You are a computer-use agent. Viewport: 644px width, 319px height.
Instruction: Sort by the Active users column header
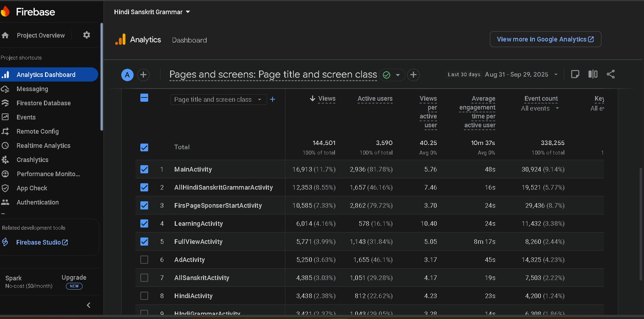click(375, 99)
